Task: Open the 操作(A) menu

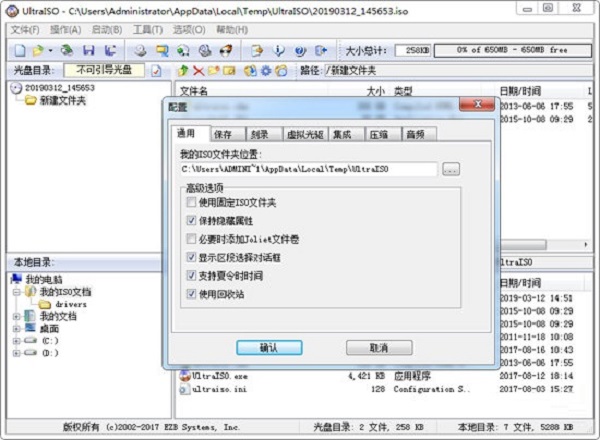Action: pyautogui.click(x=65, y=30)
